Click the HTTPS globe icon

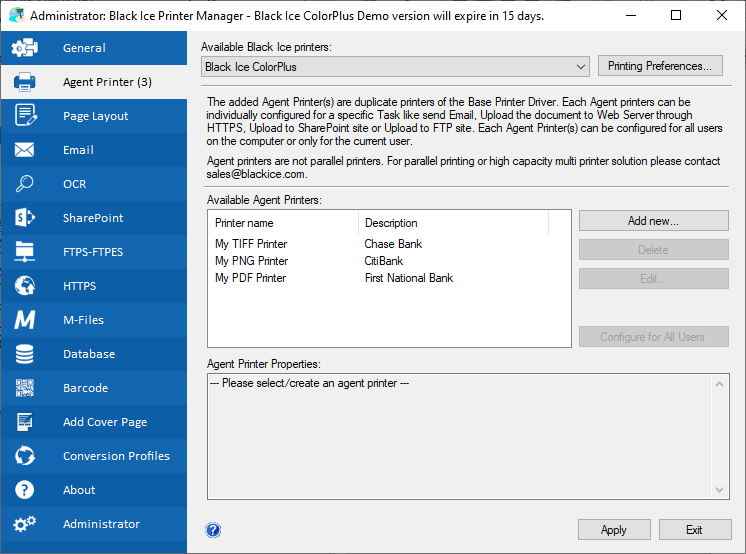[25, 286]
